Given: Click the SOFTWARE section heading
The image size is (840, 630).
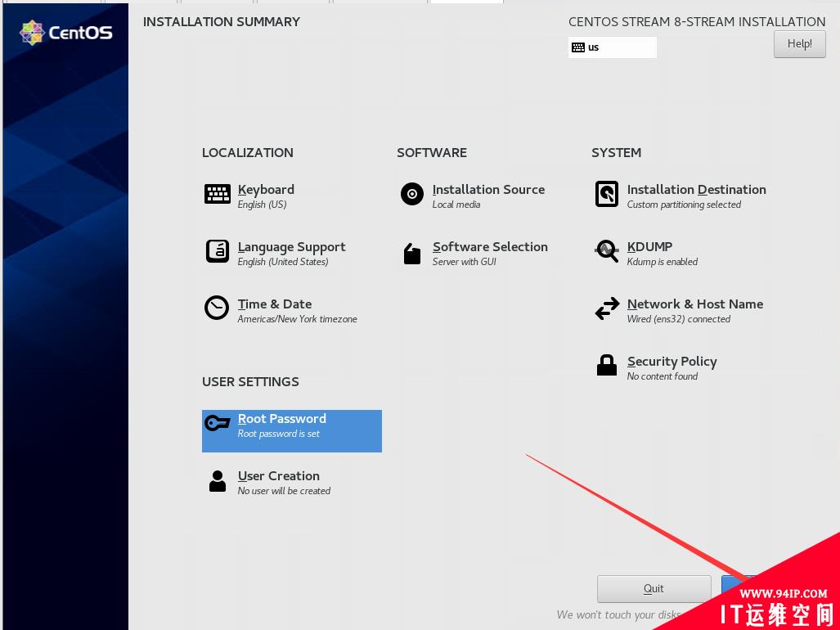Looking at the screenshot, I should [x=432, y=153].
